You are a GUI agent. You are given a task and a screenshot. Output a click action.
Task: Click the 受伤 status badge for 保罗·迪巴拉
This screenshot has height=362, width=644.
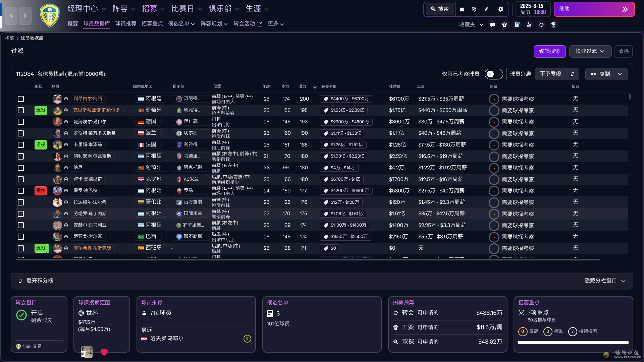pos(41,191)
